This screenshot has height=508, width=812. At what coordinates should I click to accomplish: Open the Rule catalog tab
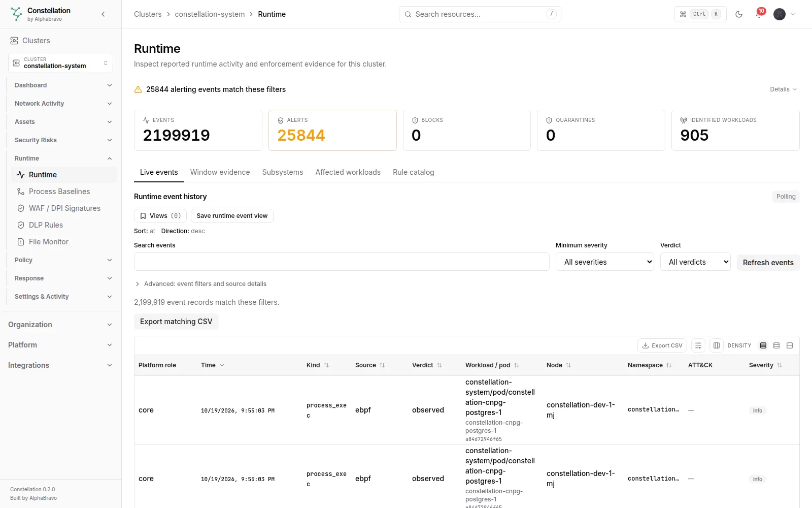click(x=414, y=172)
